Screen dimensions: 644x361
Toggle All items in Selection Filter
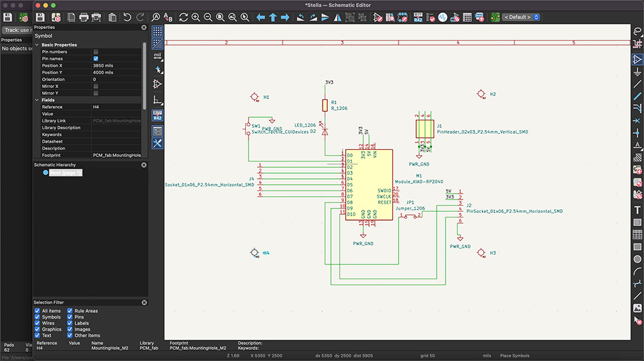(x=37, y=311)
